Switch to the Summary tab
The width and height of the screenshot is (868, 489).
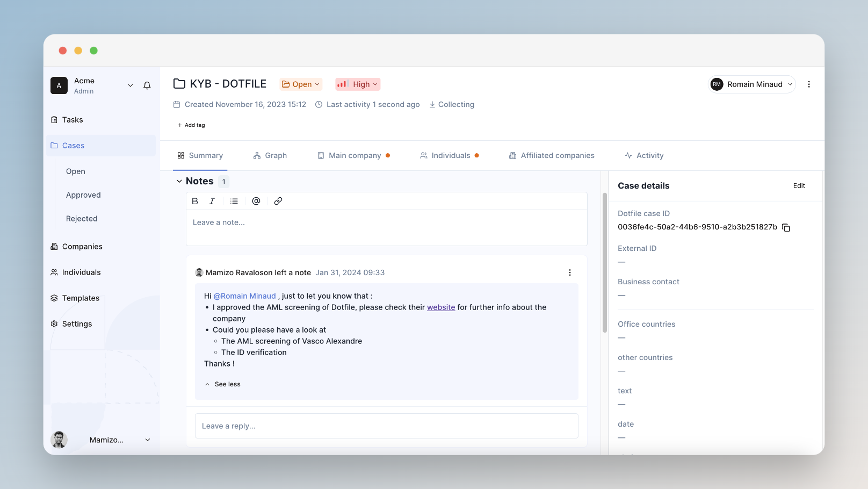click(200, 155)
